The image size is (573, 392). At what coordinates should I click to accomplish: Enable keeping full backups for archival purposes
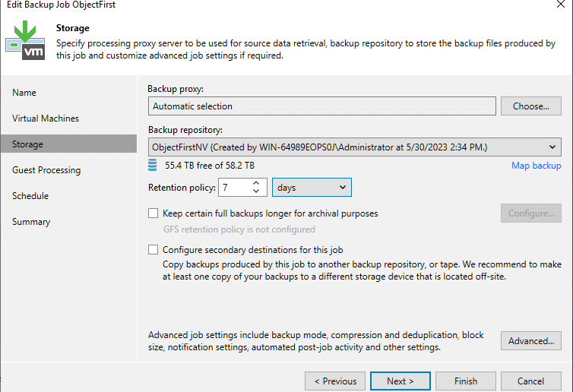(153, 213)
